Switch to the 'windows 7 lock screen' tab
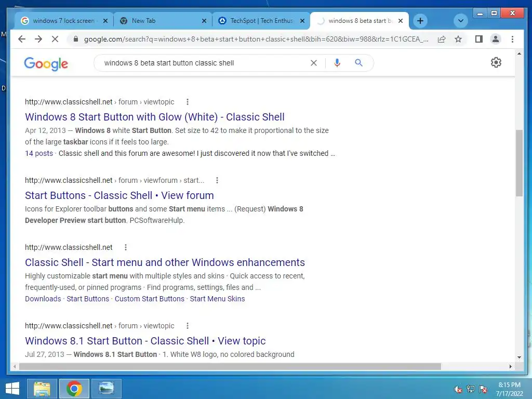Viewport: 532px width, 399px height. (64, 21)
